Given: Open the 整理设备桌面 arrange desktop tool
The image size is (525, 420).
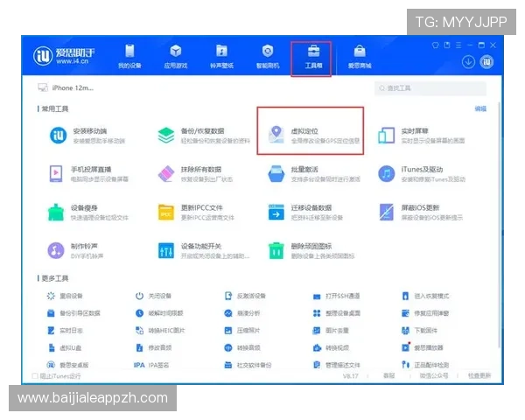Looking at the screenshot, I should pyautogui.click(x=337, y=313).
